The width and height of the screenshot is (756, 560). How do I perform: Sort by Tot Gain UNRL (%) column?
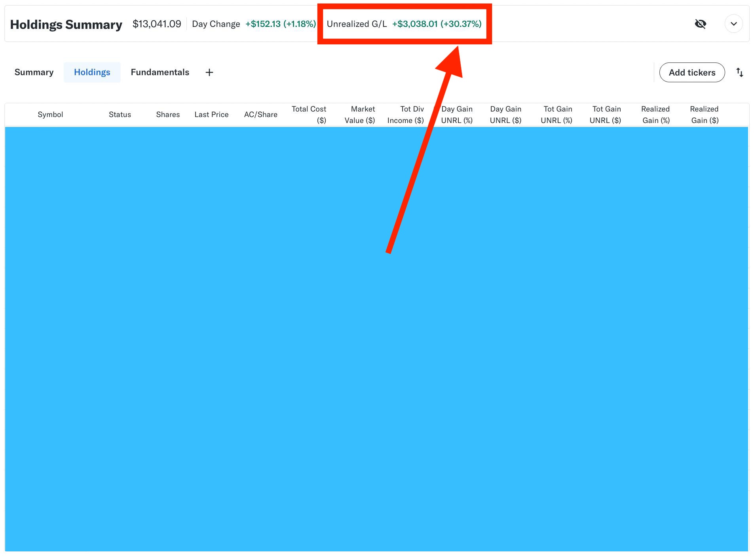click(x=557, y=115)
